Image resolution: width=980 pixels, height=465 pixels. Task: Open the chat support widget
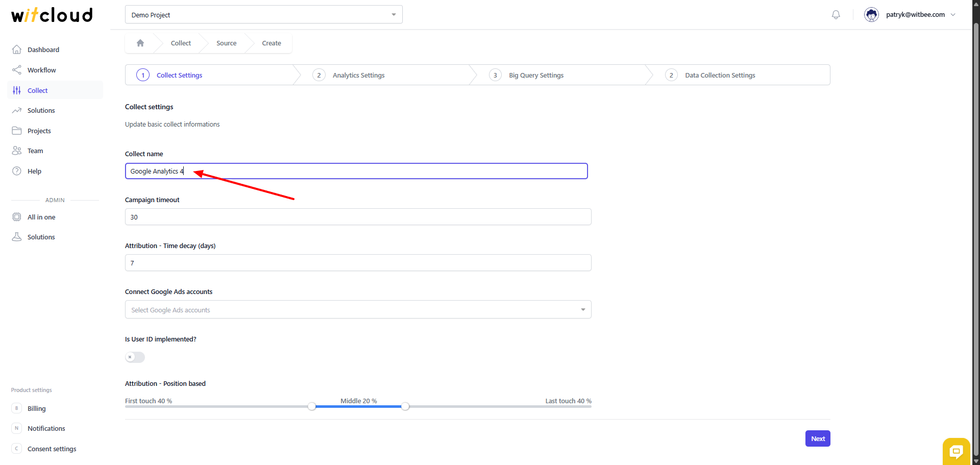point(955,451)
